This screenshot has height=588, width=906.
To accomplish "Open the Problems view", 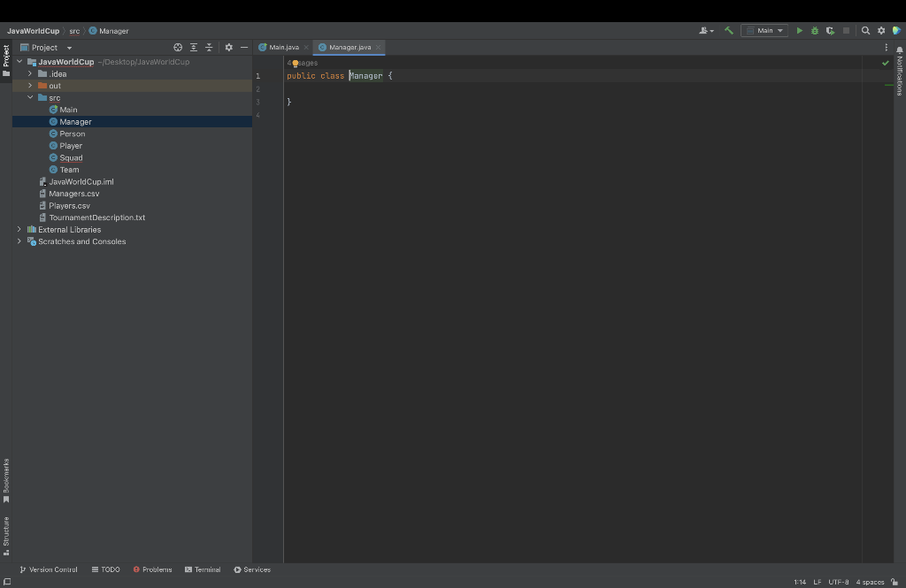I will (152, 569).
